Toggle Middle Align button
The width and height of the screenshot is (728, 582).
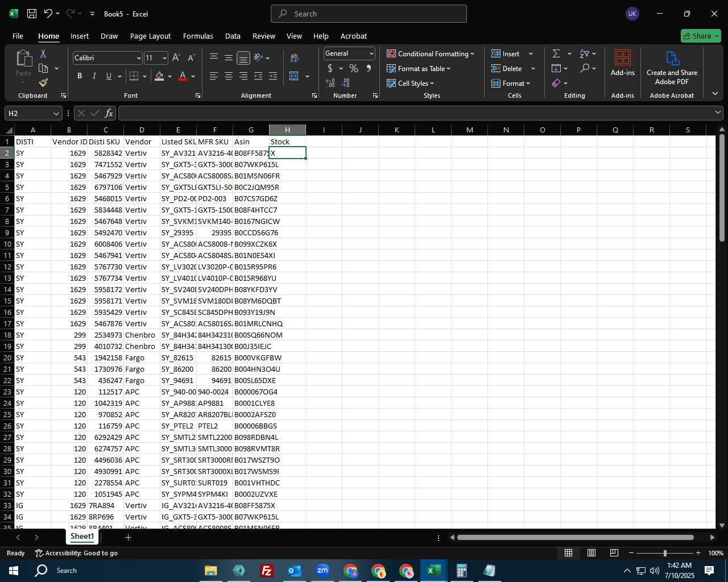[x=229, y=57]
